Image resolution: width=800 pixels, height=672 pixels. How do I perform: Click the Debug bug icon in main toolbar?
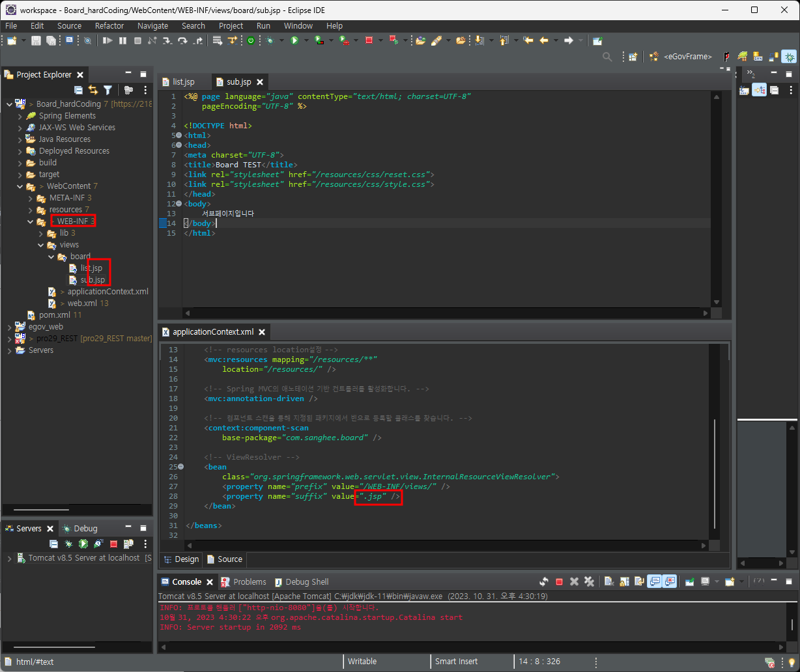[x=270, y=40]
